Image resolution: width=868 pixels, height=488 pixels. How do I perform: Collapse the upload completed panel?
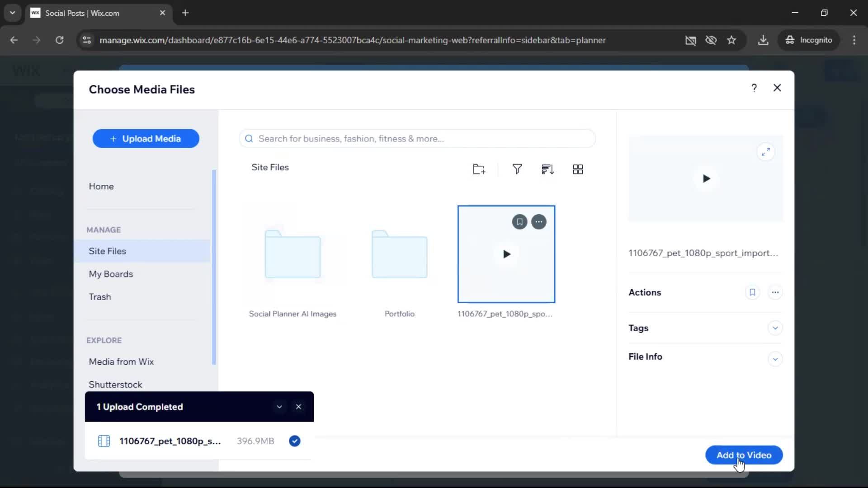click(279, 407)
